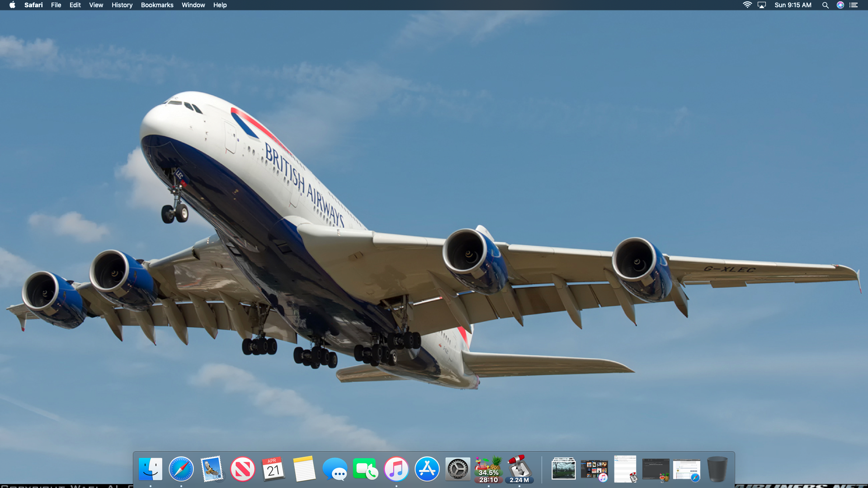Open the Mail stamp icon
The height and width of the screenshot is (488, 868).
(x=212, y=469)
